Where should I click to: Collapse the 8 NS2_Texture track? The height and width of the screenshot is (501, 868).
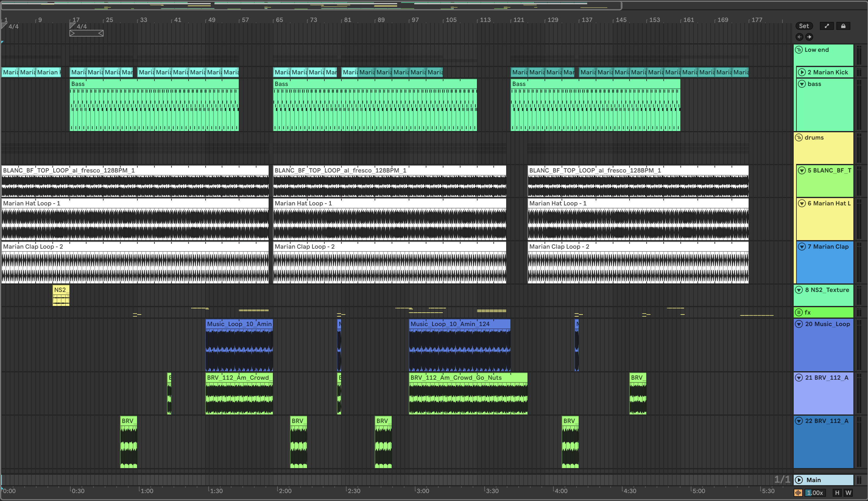pos(799,290)
